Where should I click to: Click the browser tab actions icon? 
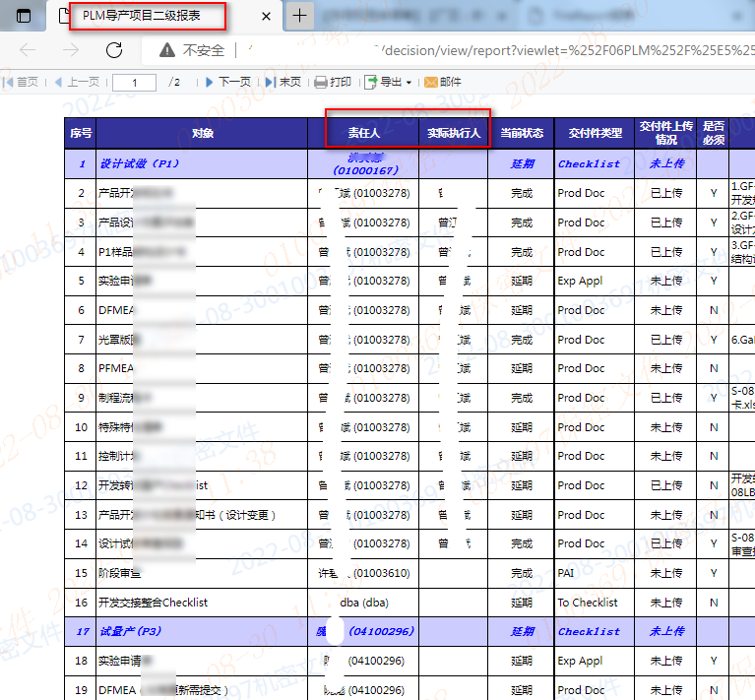pos(24,16)
